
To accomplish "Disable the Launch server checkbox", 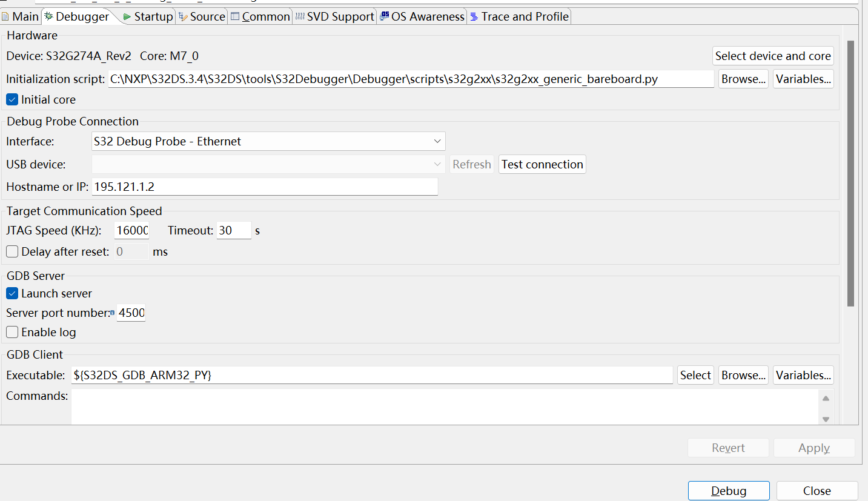I will pyautogui.click(x=12, y=293).
